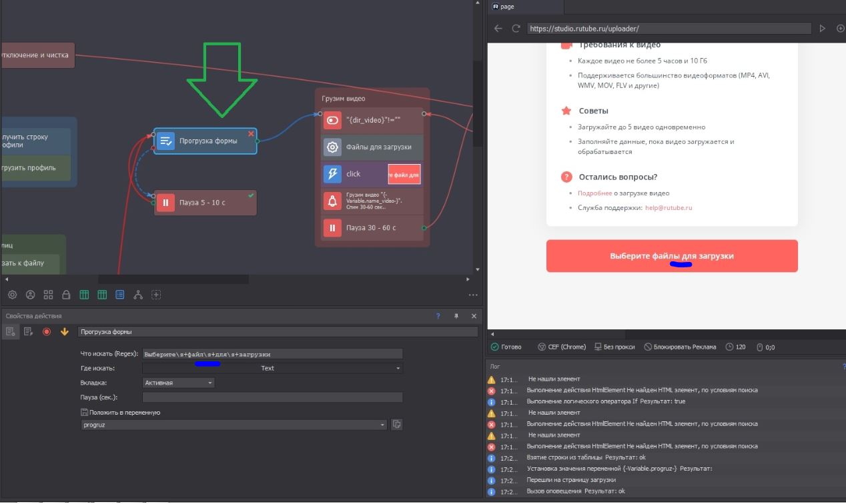Click the play/go arrow beside the address bar
The width and height of the screenshot is (846, 504).
pyautogui.click(x=823, y=29)
